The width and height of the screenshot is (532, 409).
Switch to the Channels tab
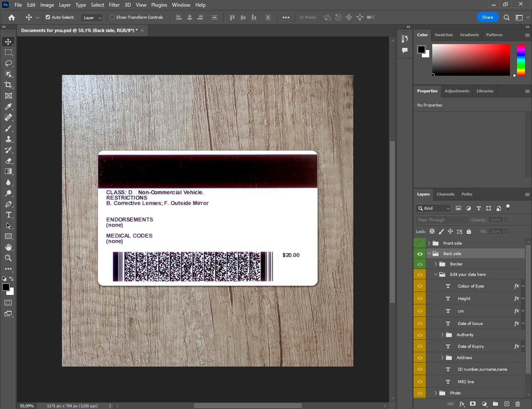[x=445, y=194]
